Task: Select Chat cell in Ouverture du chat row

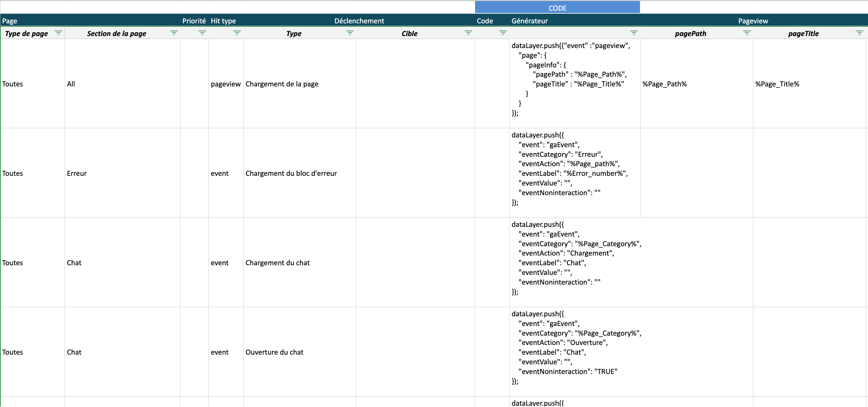Action: click(x=122, y=353)
